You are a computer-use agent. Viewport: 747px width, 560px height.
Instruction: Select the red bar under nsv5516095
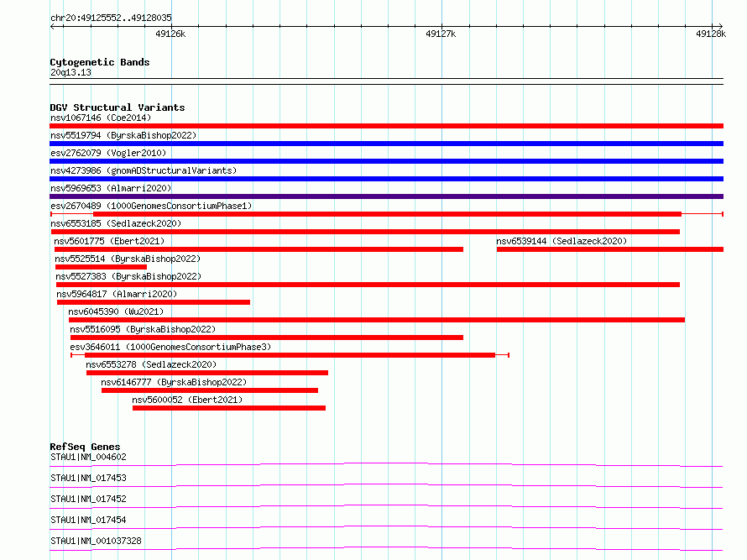[x=267, y=338]
